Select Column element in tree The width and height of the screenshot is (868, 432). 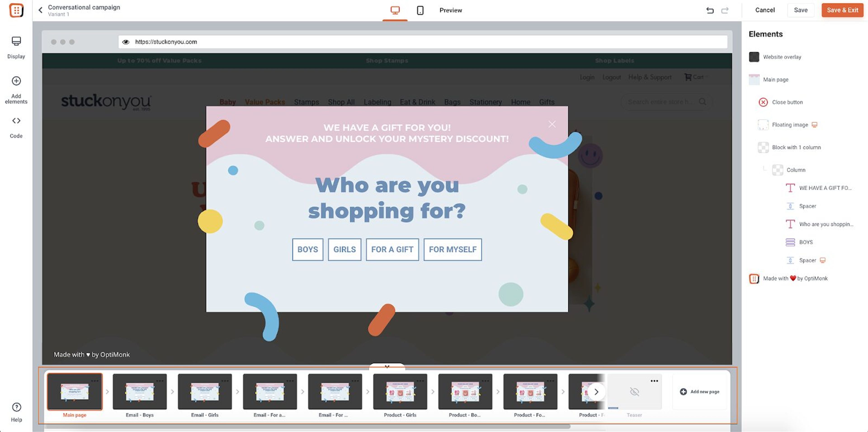point(789,170)
